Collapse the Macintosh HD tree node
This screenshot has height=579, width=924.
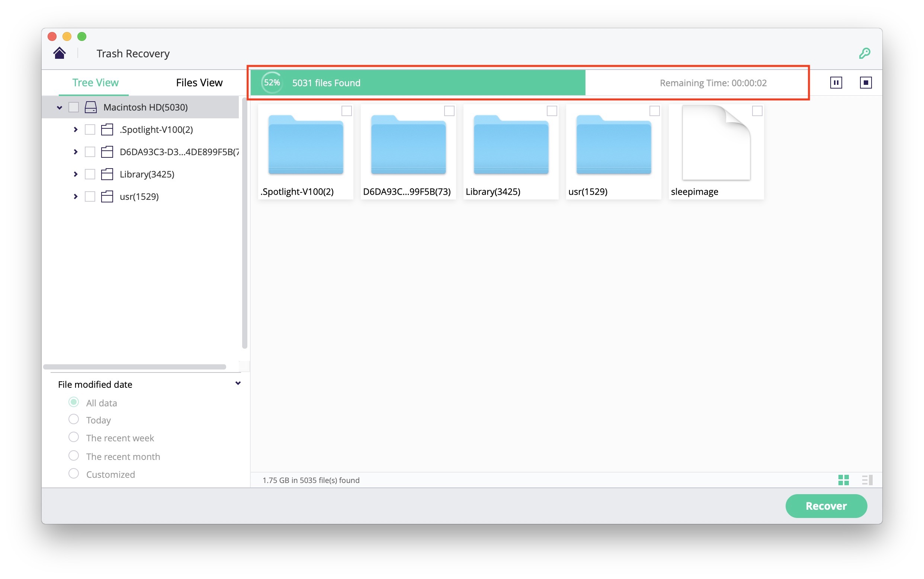59,108
